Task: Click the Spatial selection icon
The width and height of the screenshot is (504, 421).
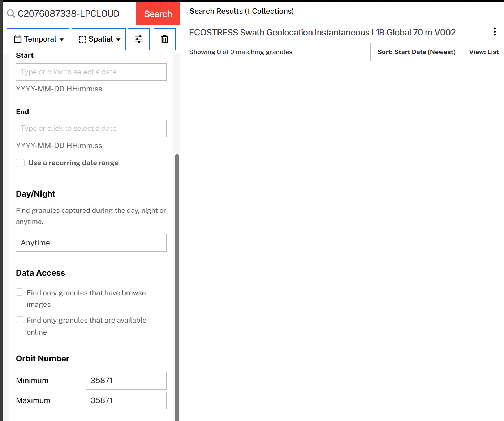Action: coord(83,39)
